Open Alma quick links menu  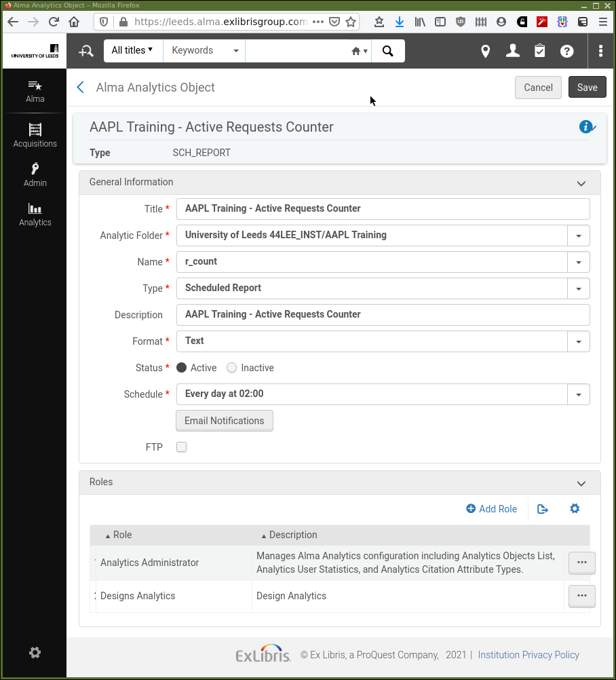[x=35, y=91]
